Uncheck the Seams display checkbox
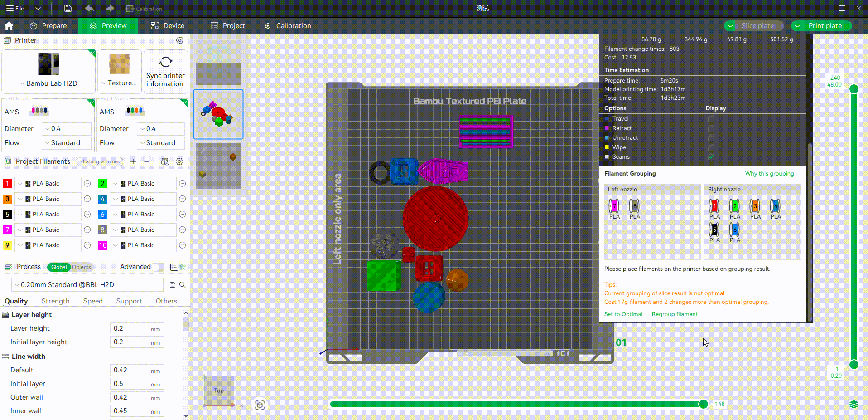This screenshot has width=868, height=420. click(x=711, y=157)
